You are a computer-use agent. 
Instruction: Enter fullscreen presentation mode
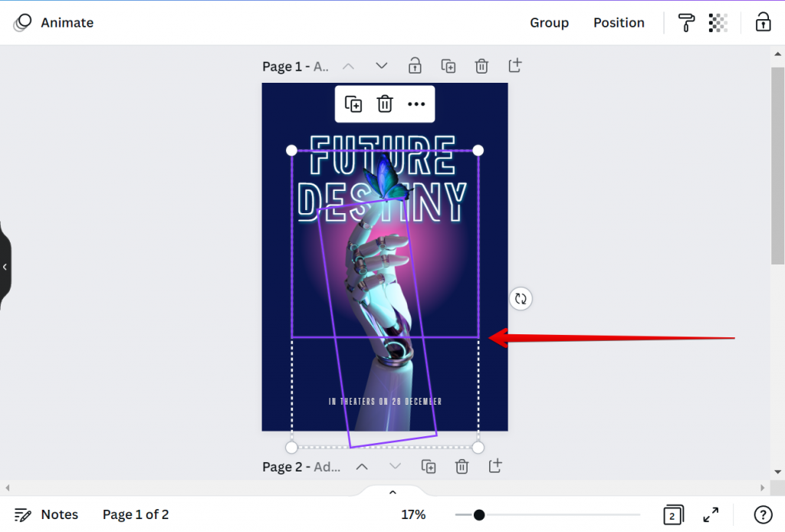pos(711,514)
